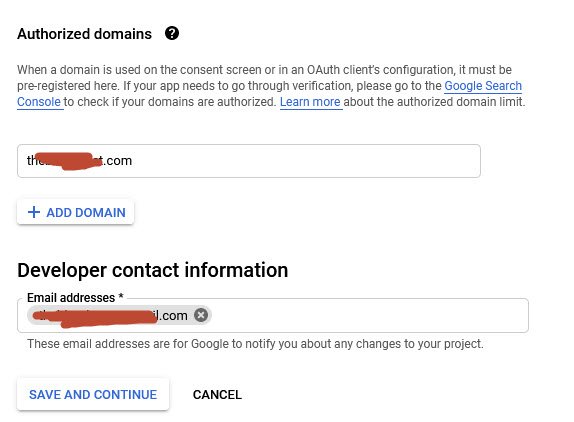Image resolution: width=574 pixels, height=422 pixels.
Task: Follow the Learn more link
Action: [x=310, y=102]
